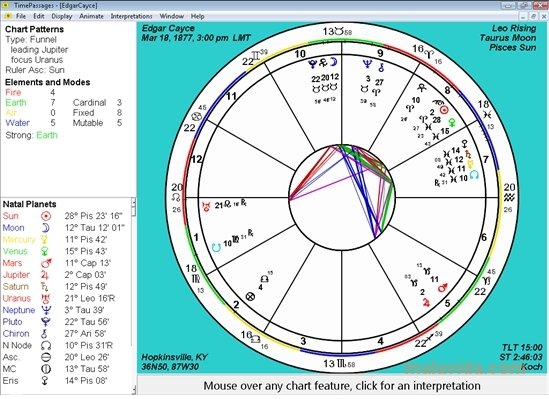Click the South Node glyph in house 1
549x399 pixels.
pyautogui.click(x=217, y=248)
